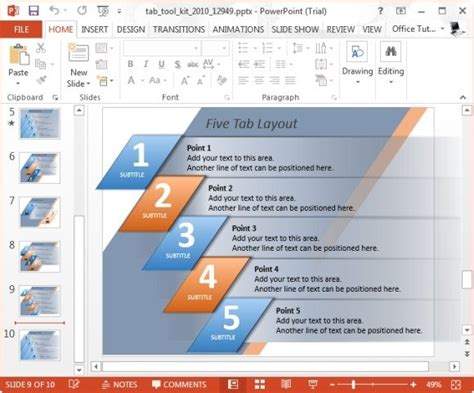The width and height of the screenshot is (474, 393).
Task: Decrease font size icon
Action: [x=201, y=80]
